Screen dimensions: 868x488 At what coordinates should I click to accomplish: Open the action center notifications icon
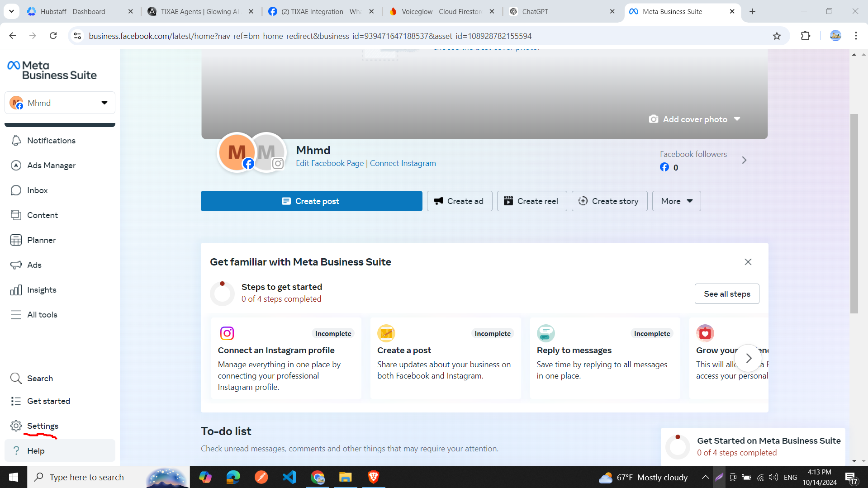850,478
